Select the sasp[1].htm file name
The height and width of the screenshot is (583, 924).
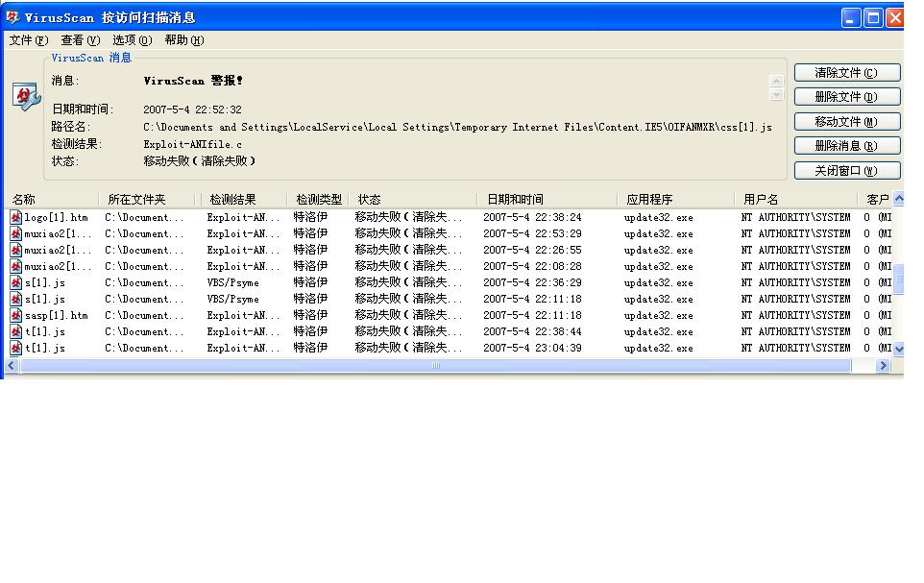click(x=56, y=315)
